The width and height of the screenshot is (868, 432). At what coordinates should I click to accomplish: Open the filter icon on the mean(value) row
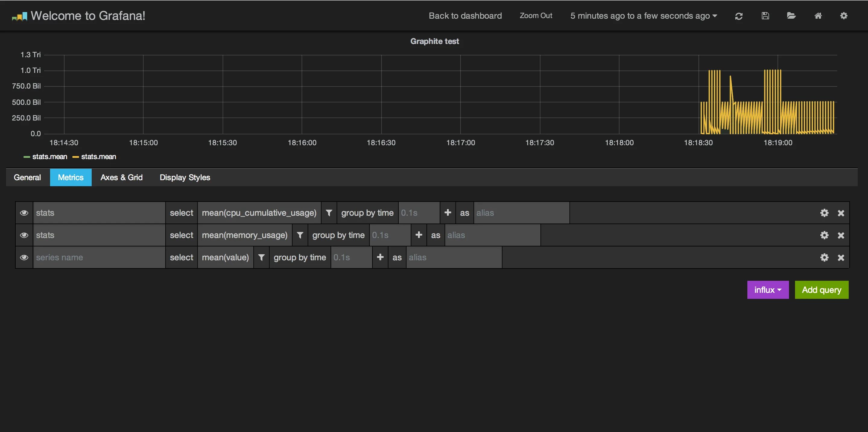(x=261, y=257)
